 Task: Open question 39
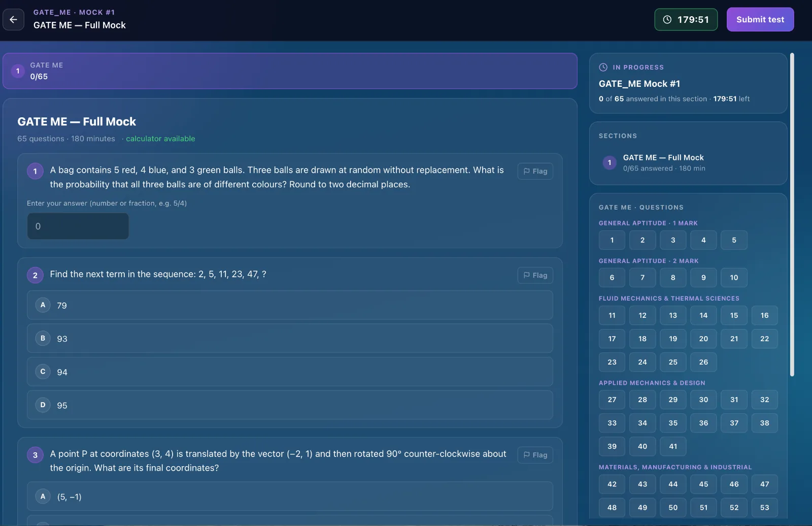tap(612, 446)
